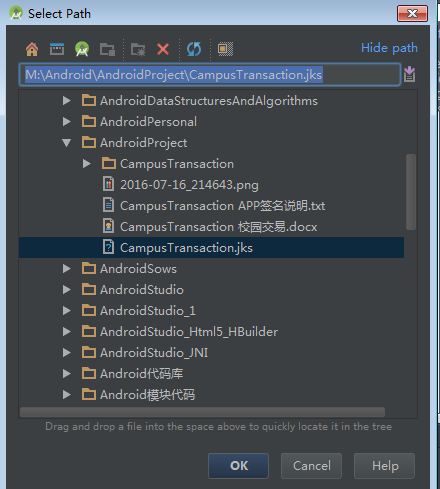This screenshot has height=489, width=440.
Task: Click Android Studio logo in title bar
Action: (16, 13)
